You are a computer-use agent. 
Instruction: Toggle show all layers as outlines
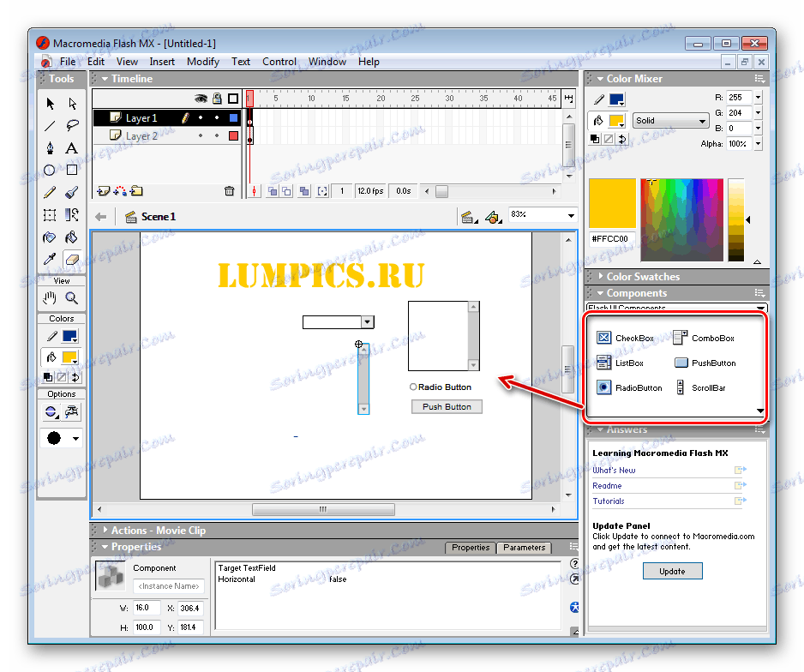pos(233,99)
